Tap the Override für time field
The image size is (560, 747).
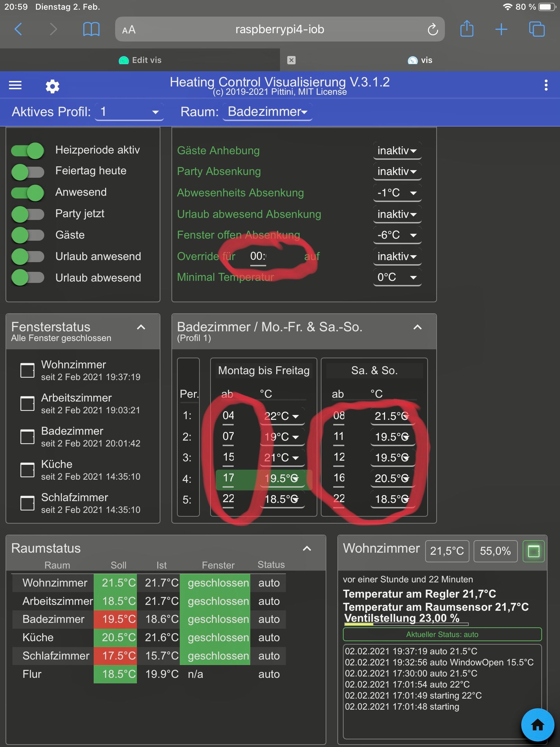258,257
